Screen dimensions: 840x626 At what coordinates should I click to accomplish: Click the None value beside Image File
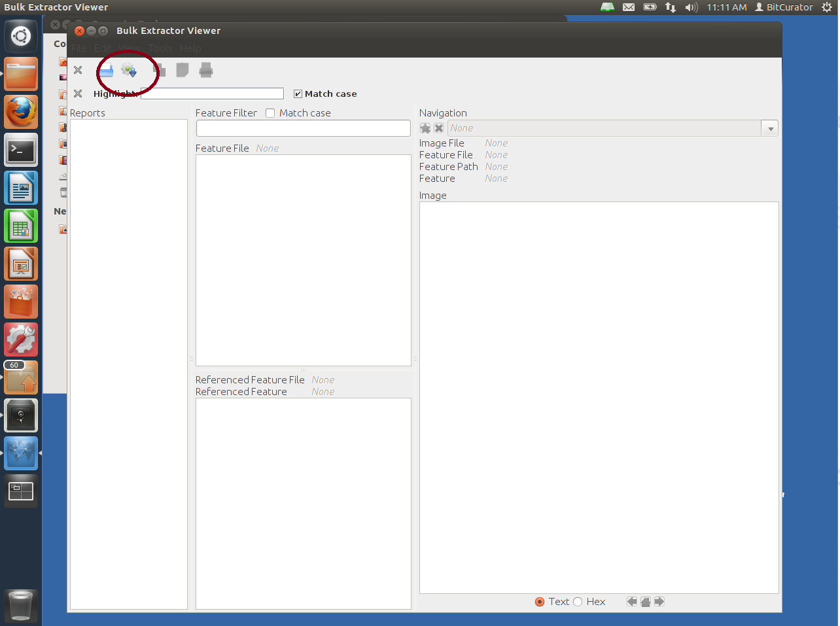tap(497, 143)
